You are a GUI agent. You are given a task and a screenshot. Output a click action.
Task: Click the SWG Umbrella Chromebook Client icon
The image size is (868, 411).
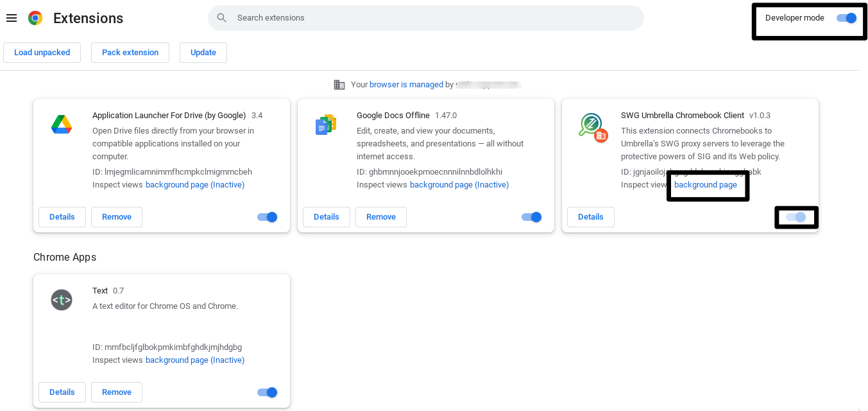coord(592,127)
